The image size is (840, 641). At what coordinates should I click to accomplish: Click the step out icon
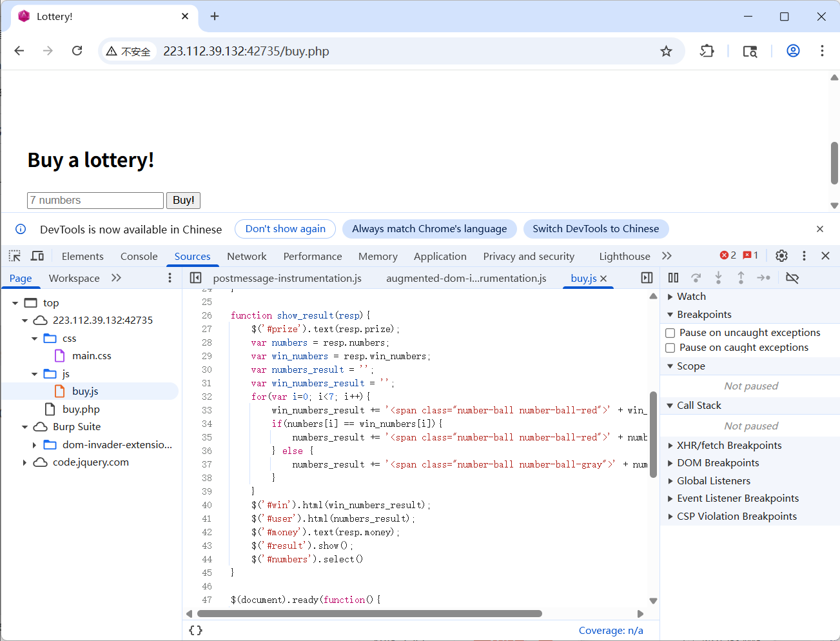[741, 278]
